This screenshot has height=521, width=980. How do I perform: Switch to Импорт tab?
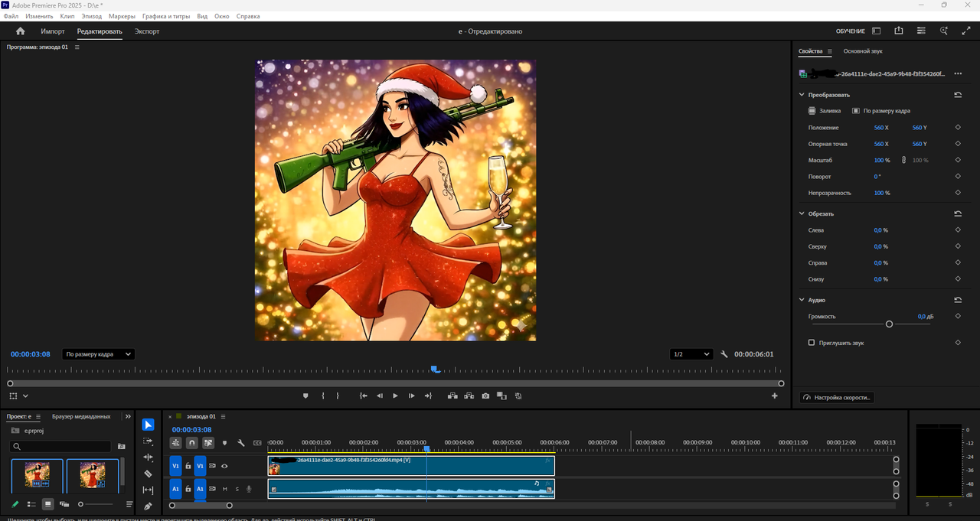coord(53,31)
